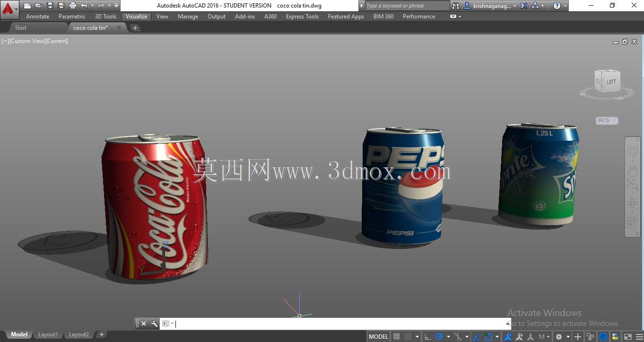This screenshot has width=644, height=342.
Task: Expand the Help dropdown arrow
Action: tap(565, 6)
